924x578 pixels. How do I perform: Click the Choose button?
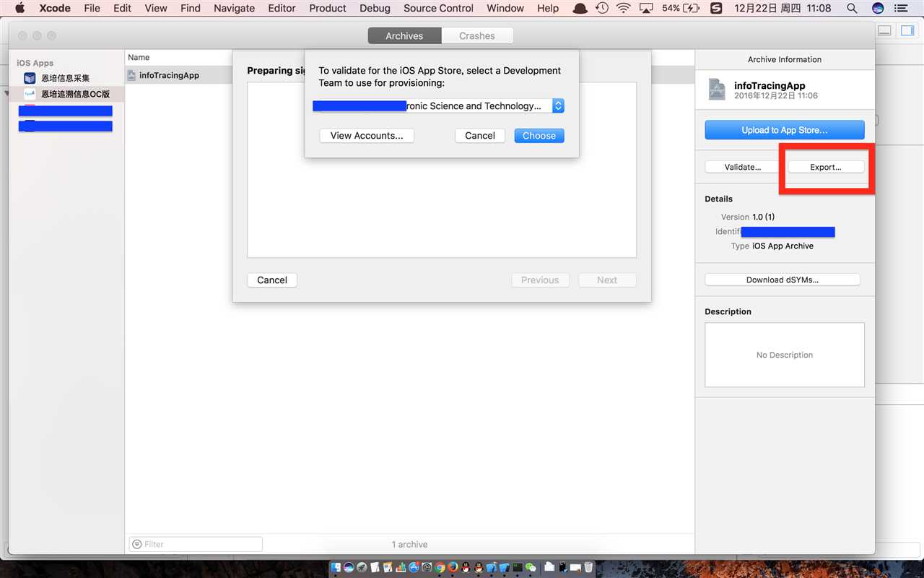point(539,136)
